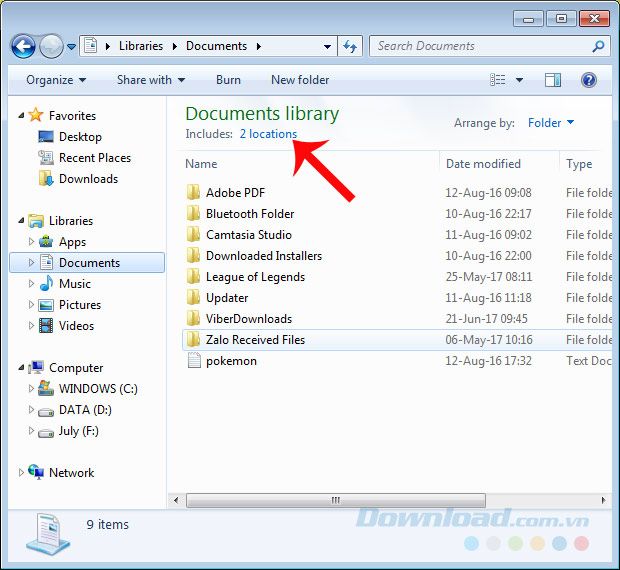Open the Share with menu

click(x=151, y=80)
